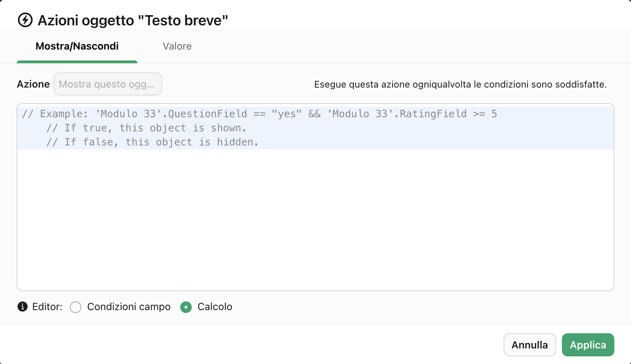Select the Condizioni campo radio button
Screen dimensions: 631x364
tap(76, 307)
